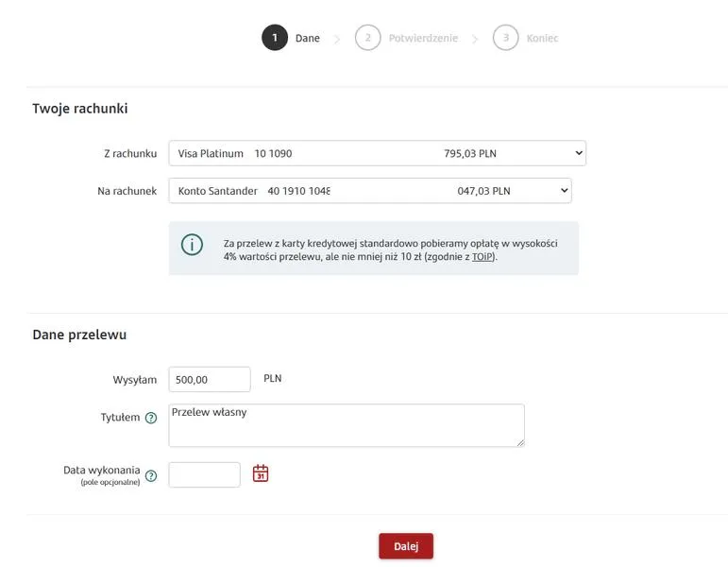Click the info icon in fee notice

pos(192,245)
